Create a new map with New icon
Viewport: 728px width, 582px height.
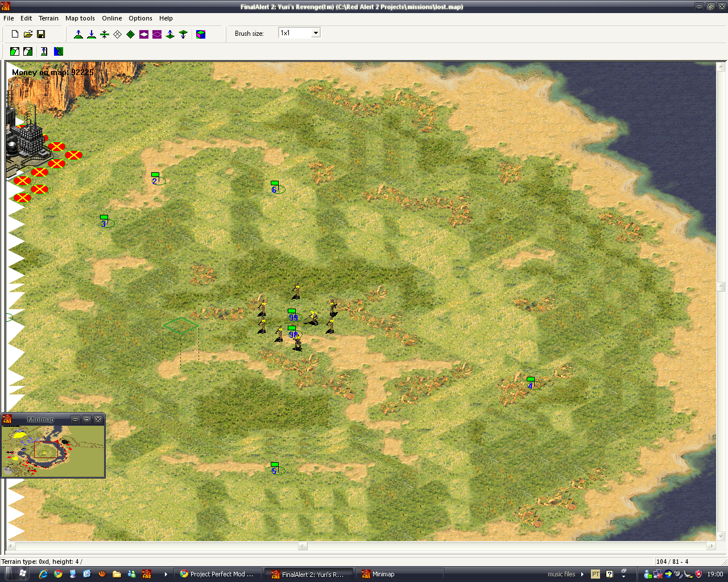coord(15,34)
